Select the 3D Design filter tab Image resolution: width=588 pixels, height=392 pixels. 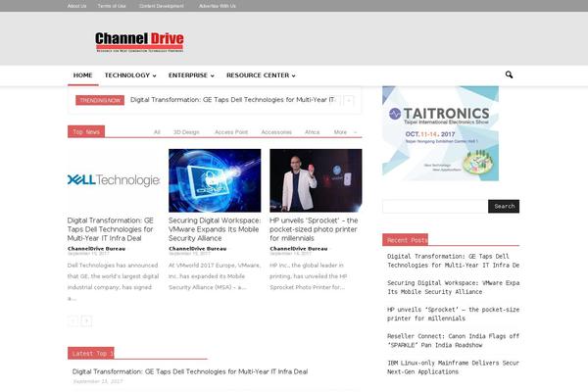pos(186,132)
